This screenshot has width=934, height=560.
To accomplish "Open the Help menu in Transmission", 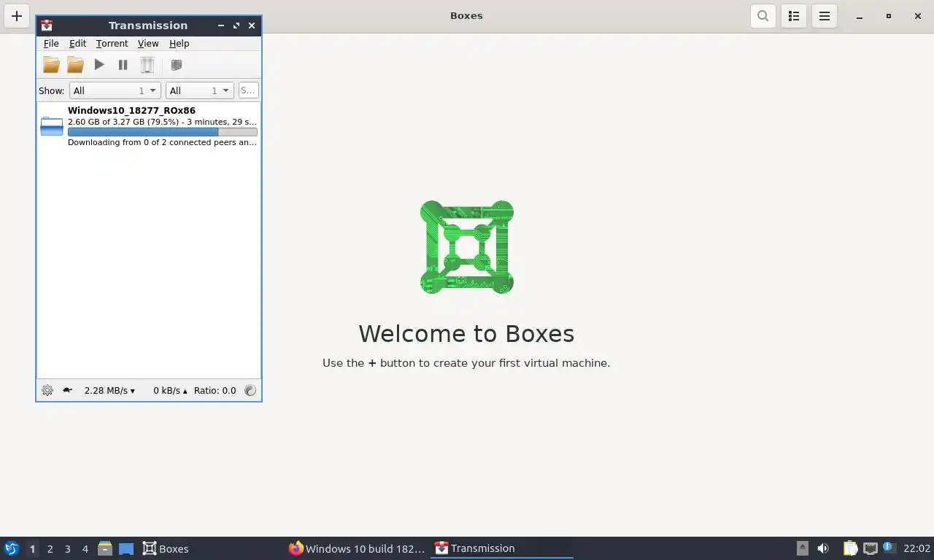I will [179, 44].
